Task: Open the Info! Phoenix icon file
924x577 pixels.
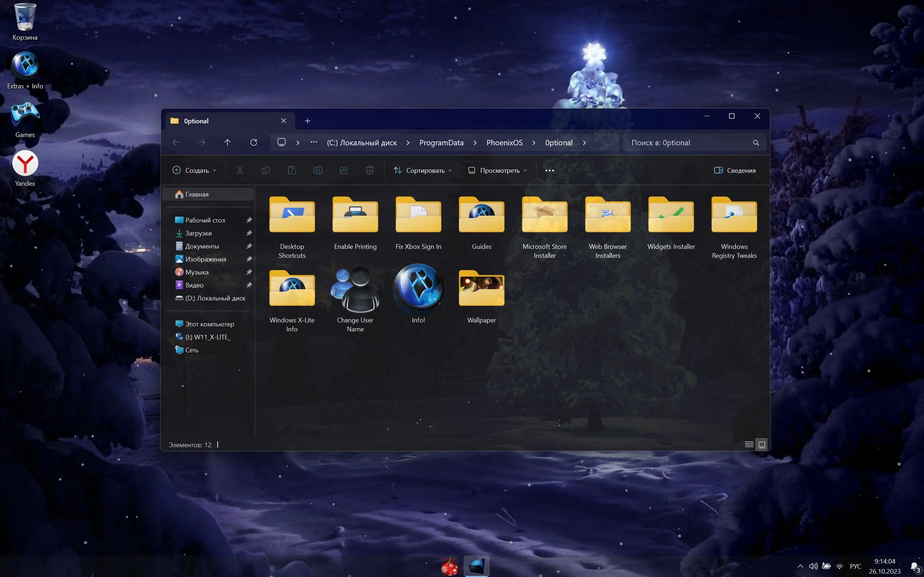Action: [418, 290]
